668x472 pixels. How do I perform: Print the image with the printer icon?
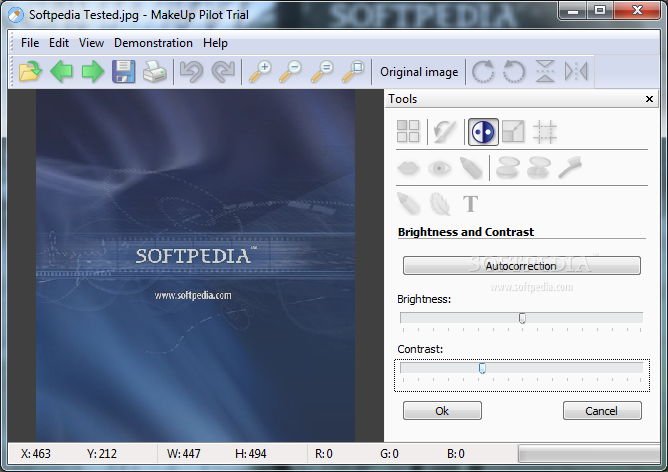(155, 72)
